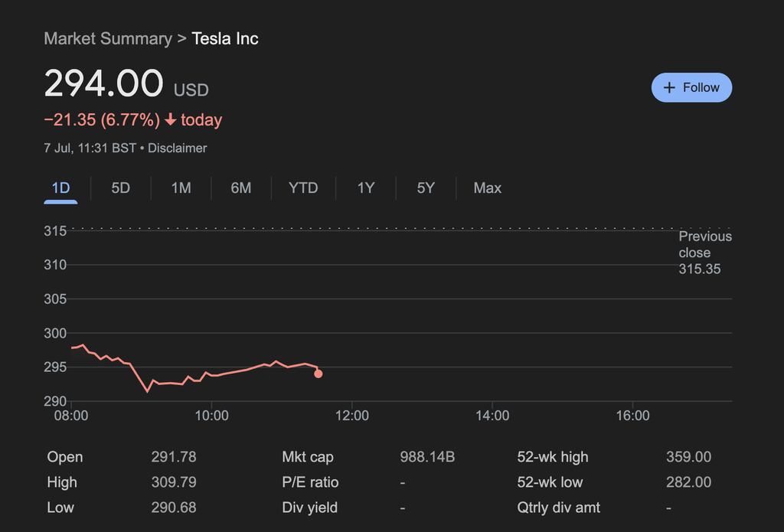Click the 310 y-axis label
784x532 pixels.
[x=55, y=265]
